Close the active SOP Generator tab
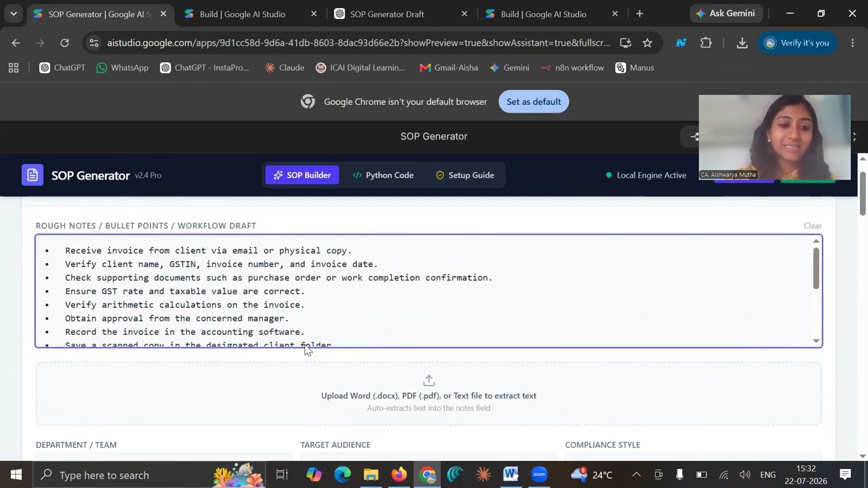This screenshot has width=868, height=488. point(163,14)
